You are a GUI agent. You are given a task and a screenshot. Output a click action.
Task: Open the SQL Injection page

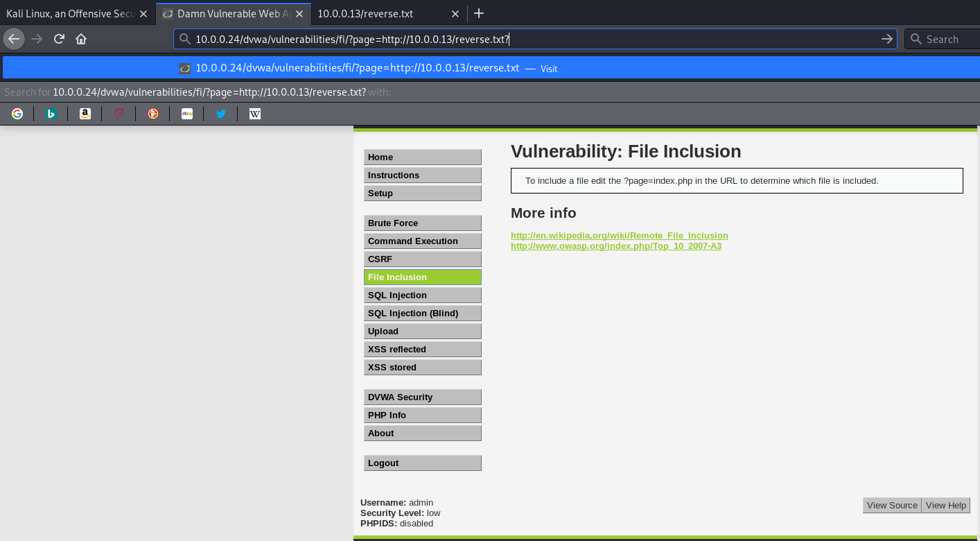pyautogui.click(x=423, y=295)
